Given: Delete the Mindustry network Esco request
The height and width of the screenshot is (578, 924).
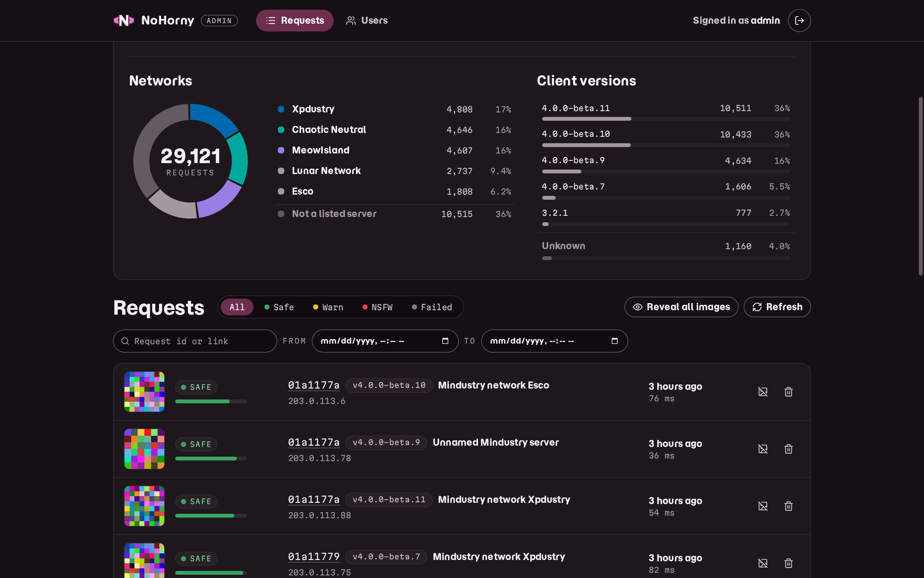Looking at the screenshot, I should 788,392.
